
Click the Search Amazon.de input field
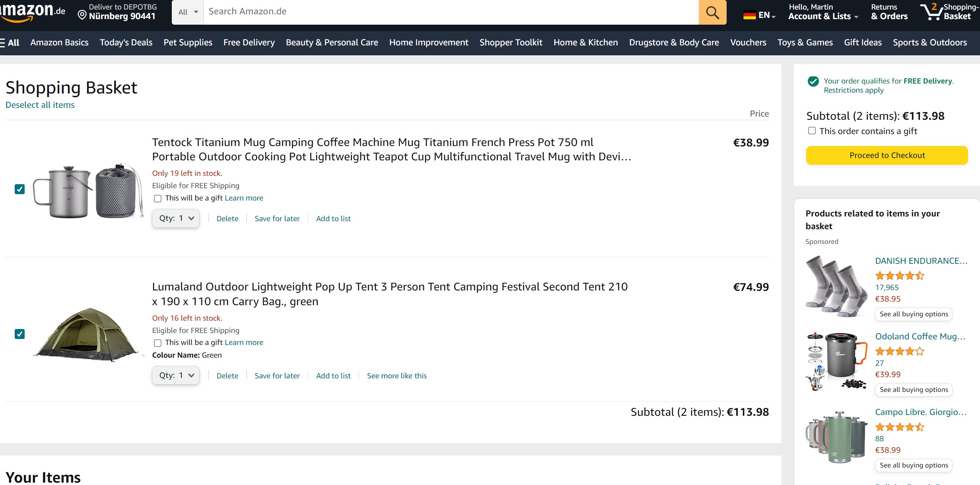coord(451,12)
